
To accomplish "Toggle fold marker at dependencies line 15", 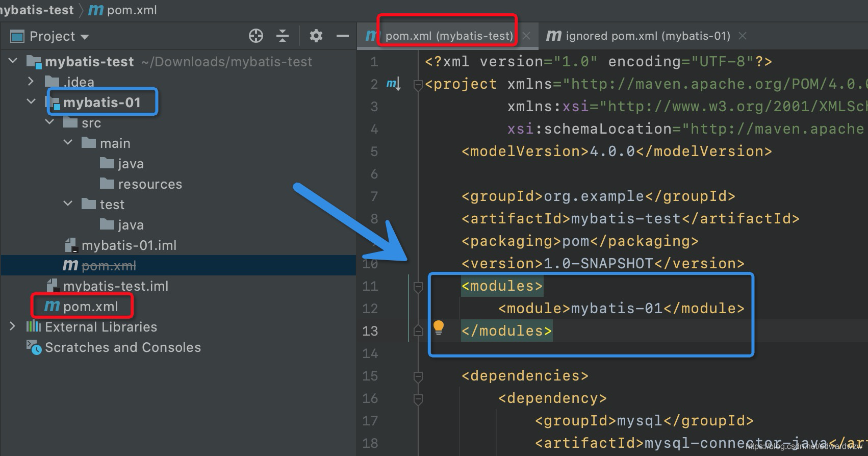I will pyautogui.click(x=418, y=376).
